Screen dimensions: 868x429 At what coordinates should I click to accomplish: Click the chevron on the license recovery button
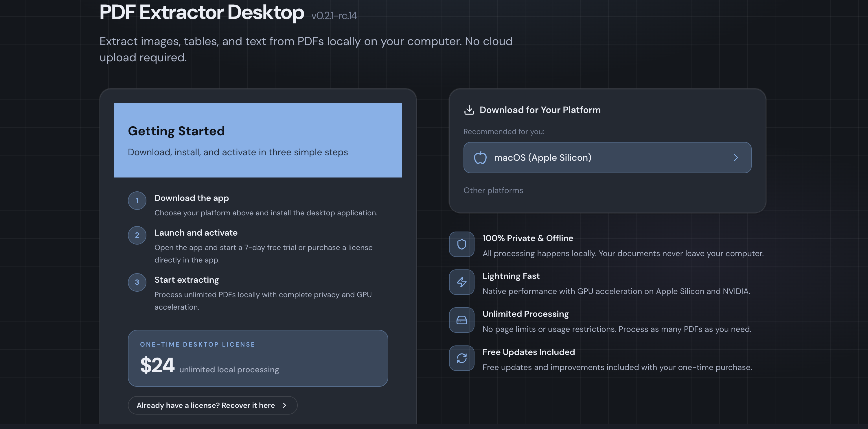(284, 405)
